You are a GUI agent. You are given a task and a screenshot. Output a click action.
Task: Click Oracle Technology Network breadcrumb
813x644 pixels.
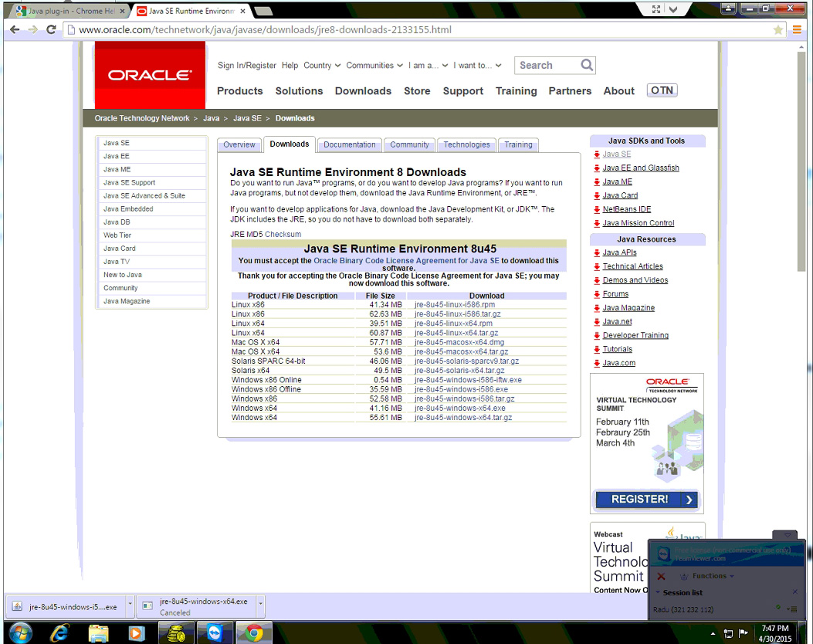click(142, 118)
